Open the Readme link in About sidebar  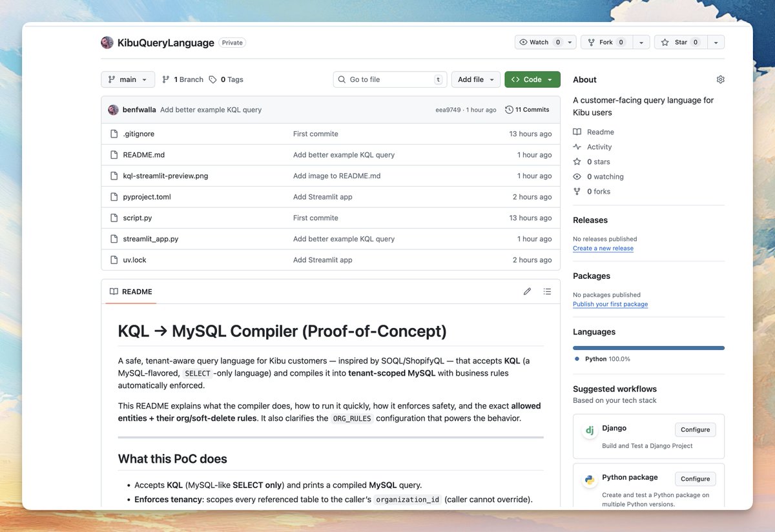tap(594, 132)
